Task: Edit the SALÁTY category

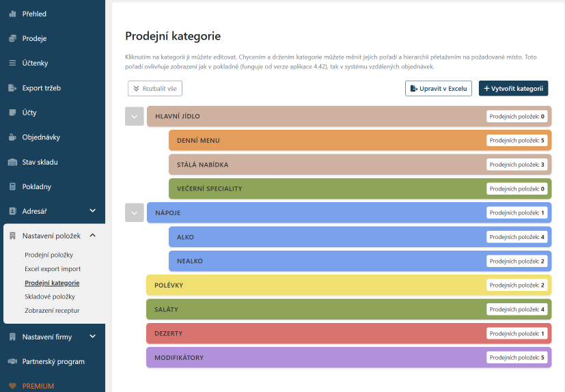Action: [349, 309]
